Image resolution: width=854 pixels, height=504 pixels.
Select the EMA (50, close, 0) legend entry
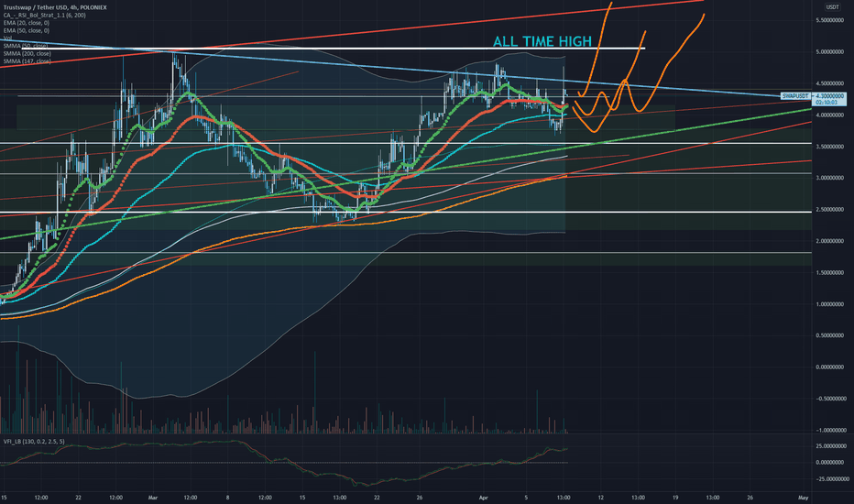pos(27,30)
